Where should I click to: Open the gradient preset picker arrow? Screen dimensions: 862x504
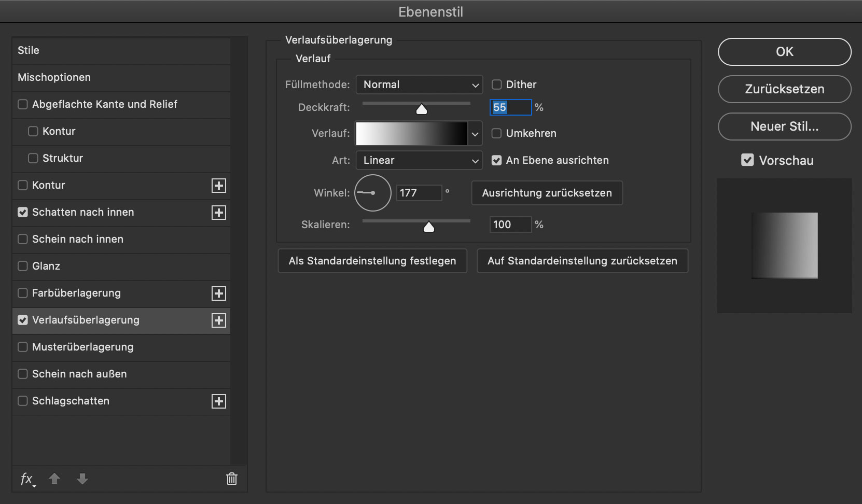[x=475, y=134]
